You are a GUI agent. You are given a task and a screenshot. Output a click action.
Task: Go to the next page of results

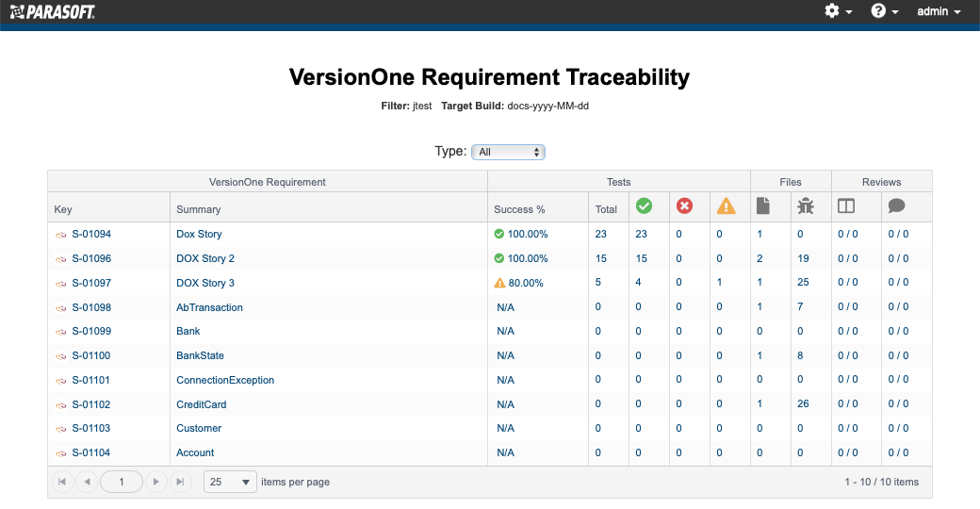coord(155,482)
